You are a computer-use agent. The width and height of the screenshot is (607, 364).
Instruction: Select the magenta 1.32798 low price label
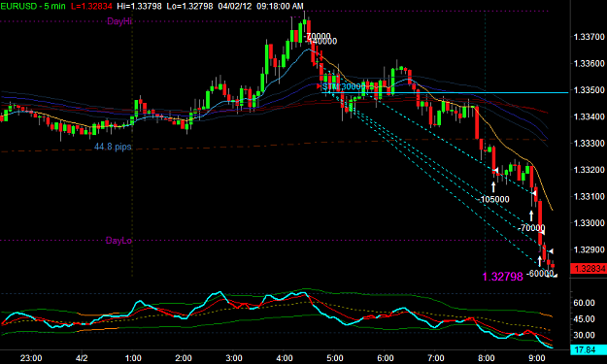click(502, 277)
